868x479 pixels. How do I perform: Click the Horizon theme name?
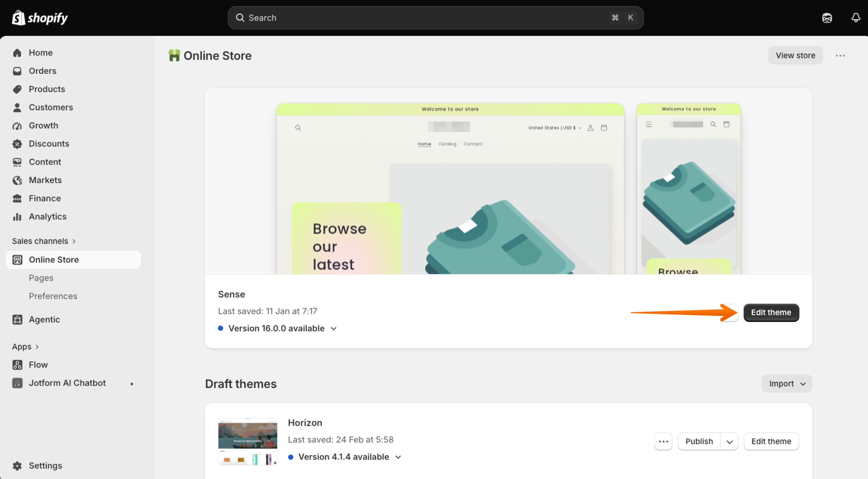pyautogui.click(x=305, y=423)
